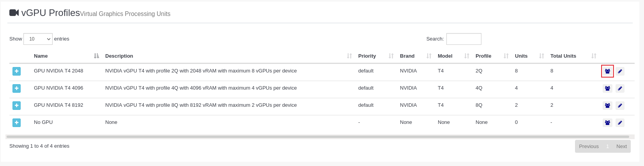
Task: Open the Show entries count dropdown
Action: (38, 39)
